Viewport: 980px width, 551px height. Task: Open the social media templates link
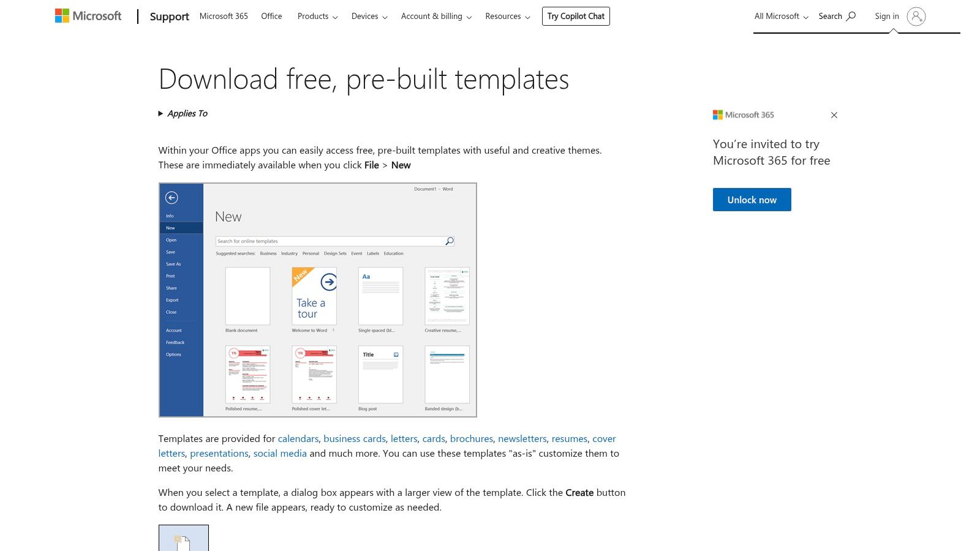coord(280,454)
